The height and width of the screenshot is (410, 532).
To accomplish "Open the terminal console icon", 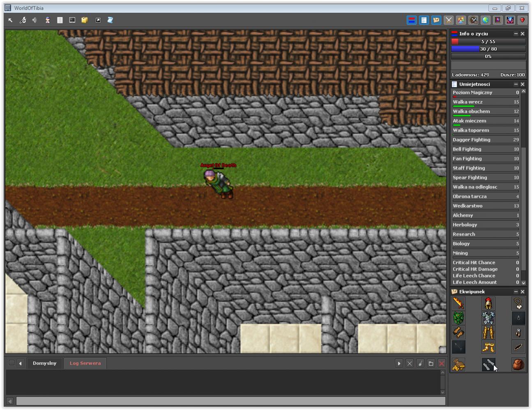I will tap(72, 20).
